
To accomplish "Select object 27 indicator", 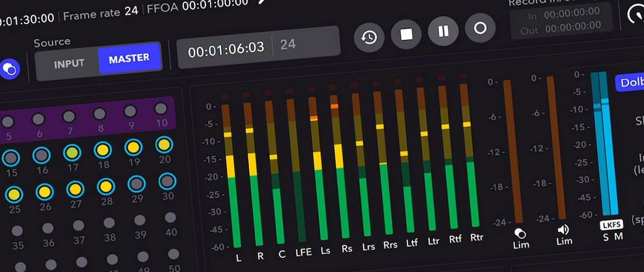I will pyautogui.click(x=76, y=189).
